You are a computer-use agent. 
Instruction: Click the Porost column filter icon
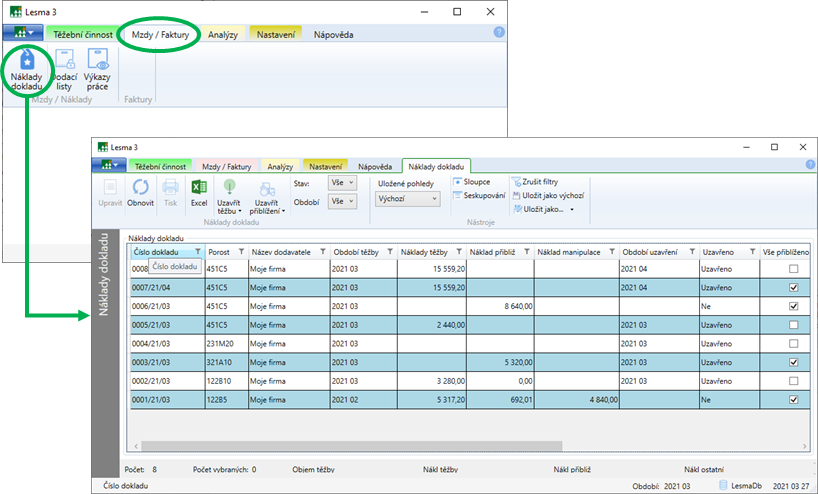pos(241,252)
